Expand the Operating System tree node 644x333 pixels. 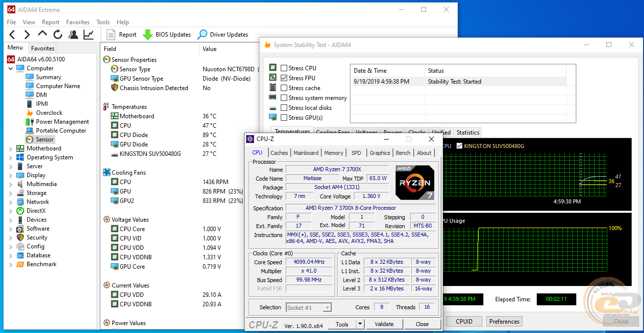coord(11,157)
